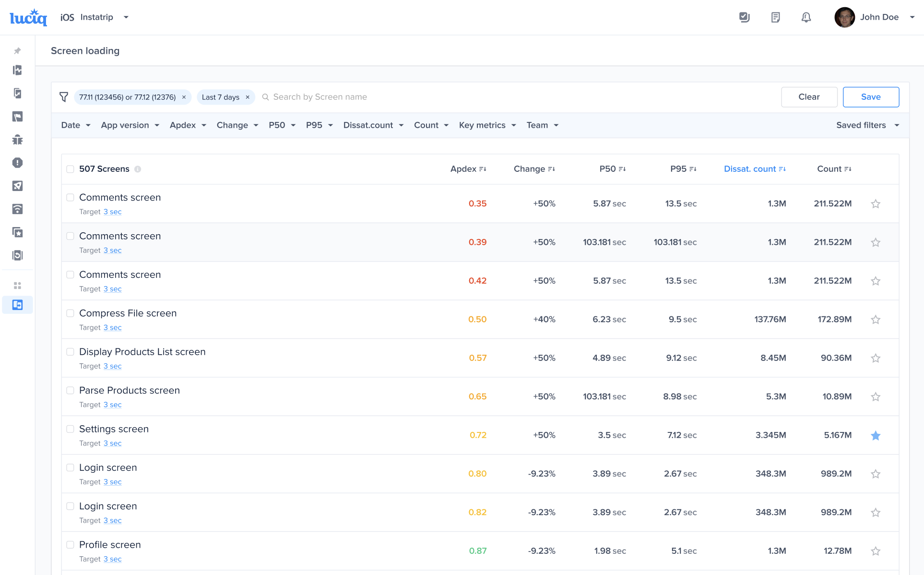Open the notes document icon near the bell

pos(775,17)
